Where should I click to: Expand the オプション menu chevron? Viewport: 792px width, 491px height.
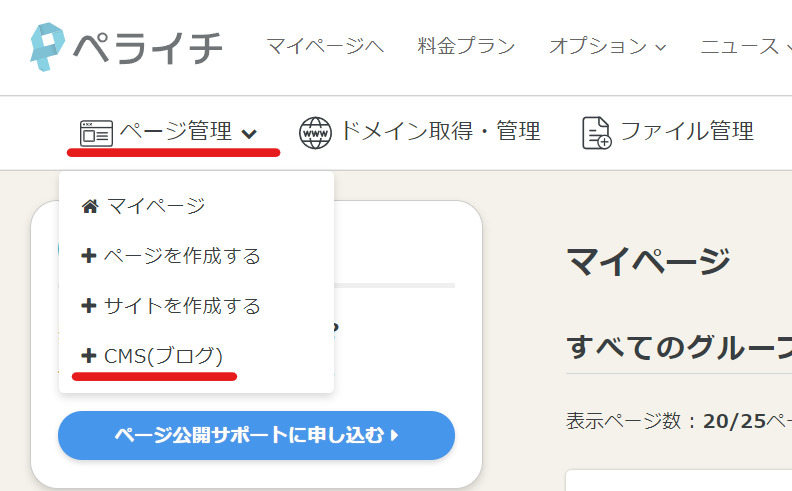pyautogui.click(x=660, y=48)
